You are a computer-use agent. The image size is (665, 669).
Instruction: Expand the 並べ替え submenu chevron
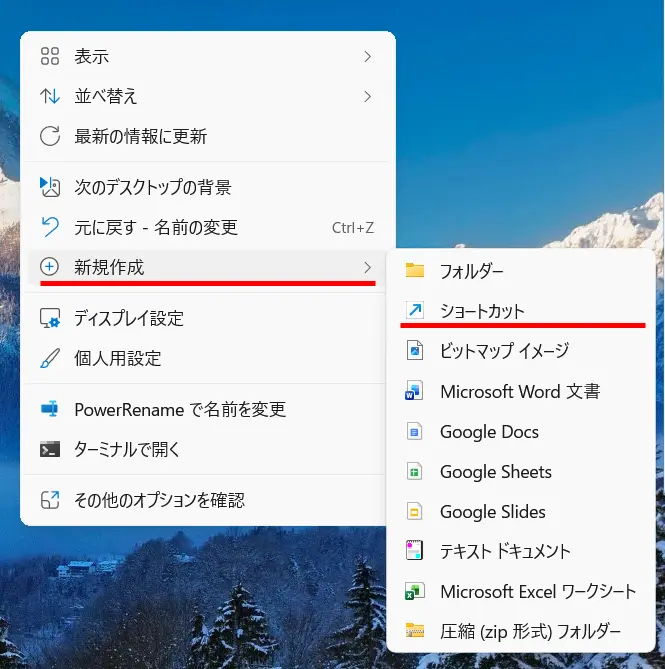367,96
